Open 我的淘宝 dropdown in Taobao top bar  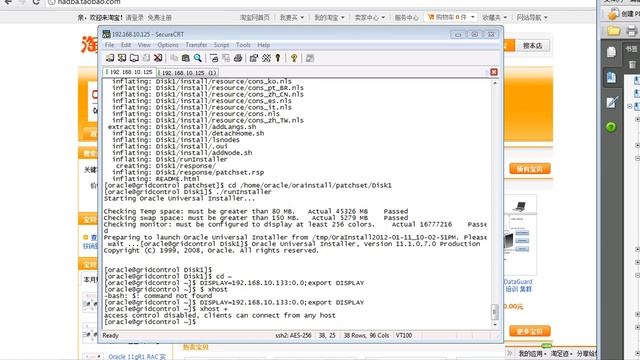tap(329, 17)
